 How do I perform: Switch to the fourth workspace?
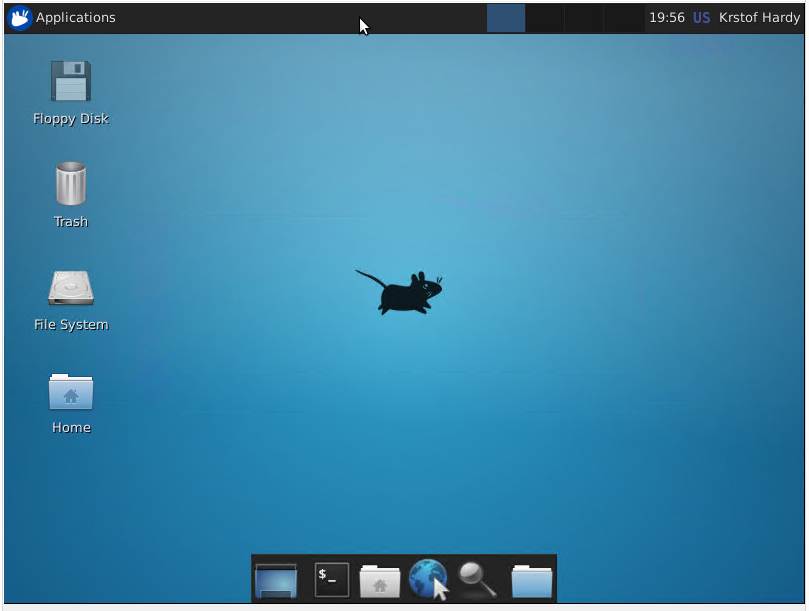pyautogui.click(x=623, y=18)
